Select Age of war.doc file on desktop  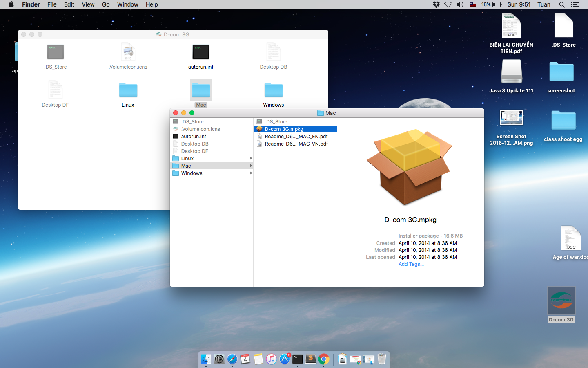point(571,238)
